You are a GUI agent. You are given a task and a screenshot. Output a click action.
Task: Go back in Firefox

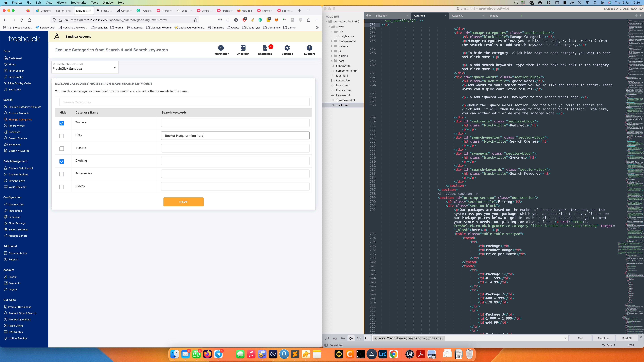pos(5,20)
